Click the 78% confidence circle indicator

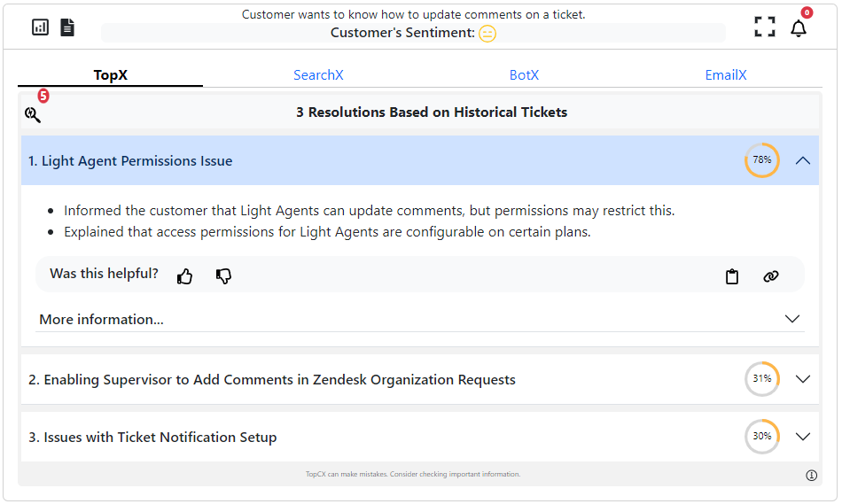(x=761, y=160)
